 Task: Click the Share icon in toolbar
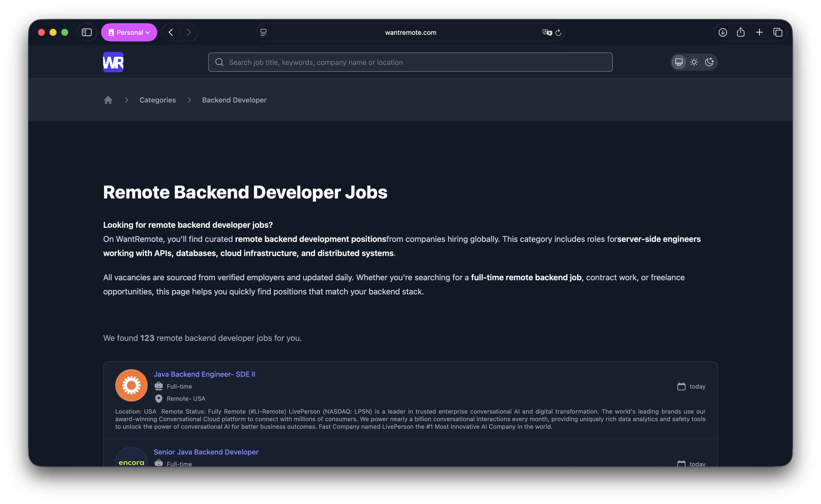pos(741,32)
